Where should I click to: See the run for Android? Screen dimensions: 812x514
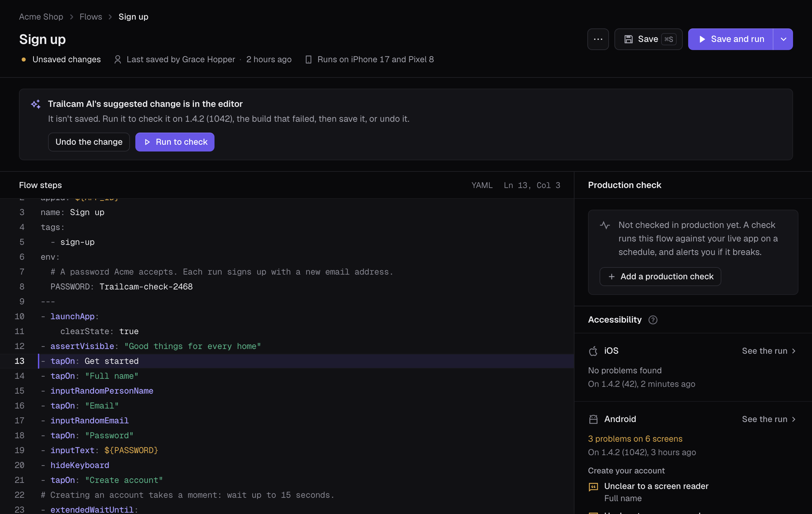pos(769,419)
